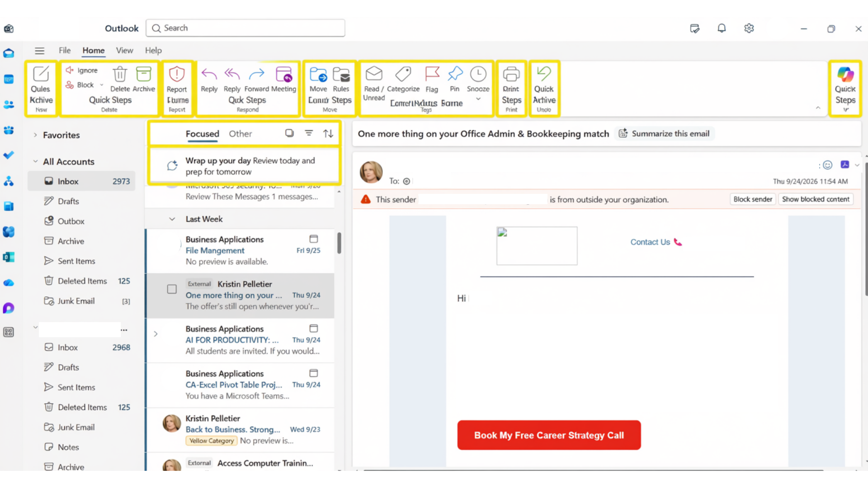Image resolution: width=868 pixels, height=488 pixels.
Task: Click the Print icon in ribbon
Action: pyautogui.click(x=511, y=74)
